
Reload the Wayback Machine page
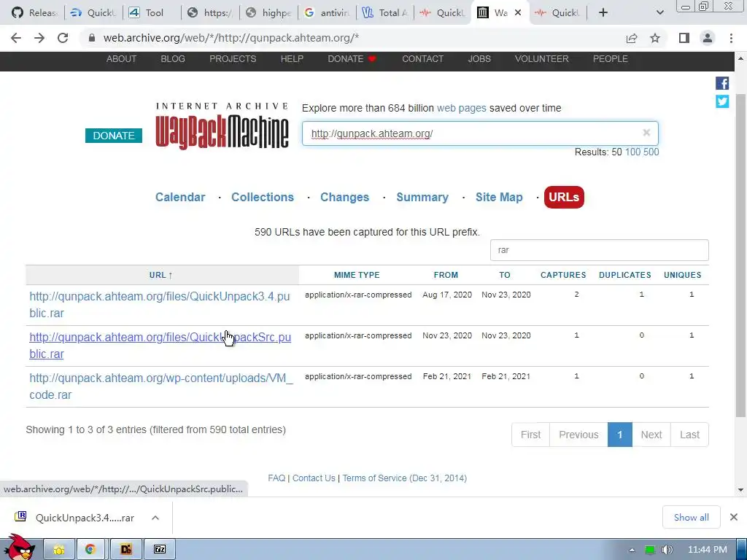point(63,38)
